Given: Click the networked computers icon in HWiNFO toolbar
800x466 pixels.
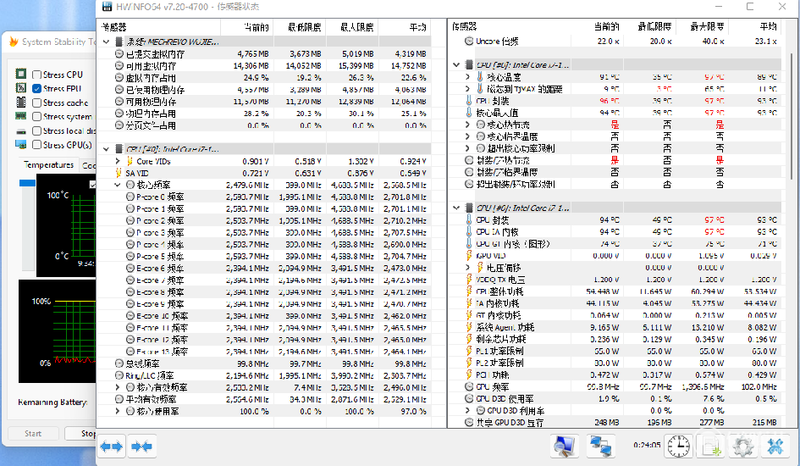Looking at the screenshot, I should (x=600, y=446).
